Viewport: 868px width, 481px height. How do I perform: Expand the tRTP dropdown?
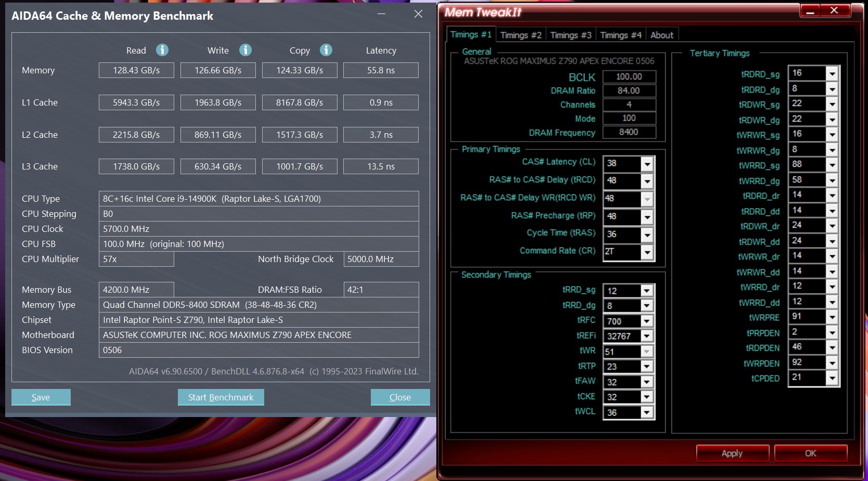(646, 367)
